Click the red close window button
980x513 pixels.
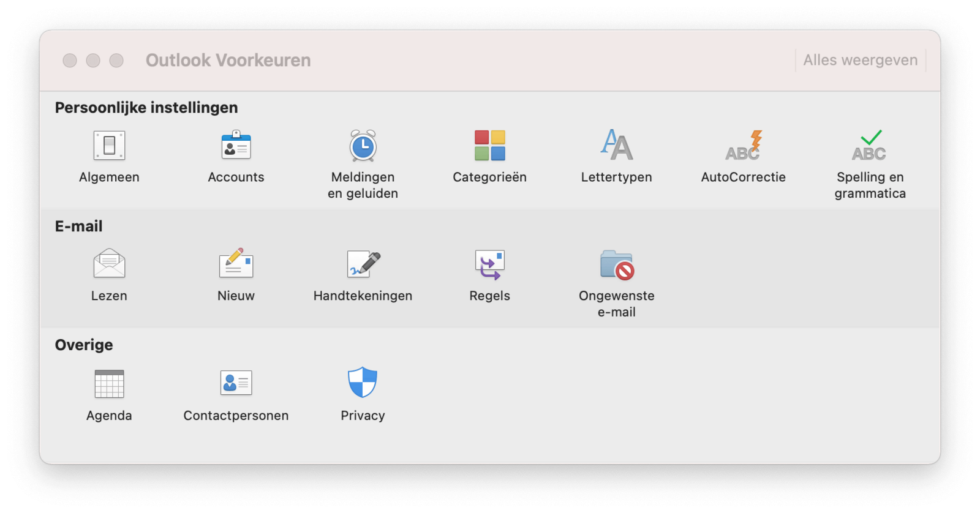point(70,60)
